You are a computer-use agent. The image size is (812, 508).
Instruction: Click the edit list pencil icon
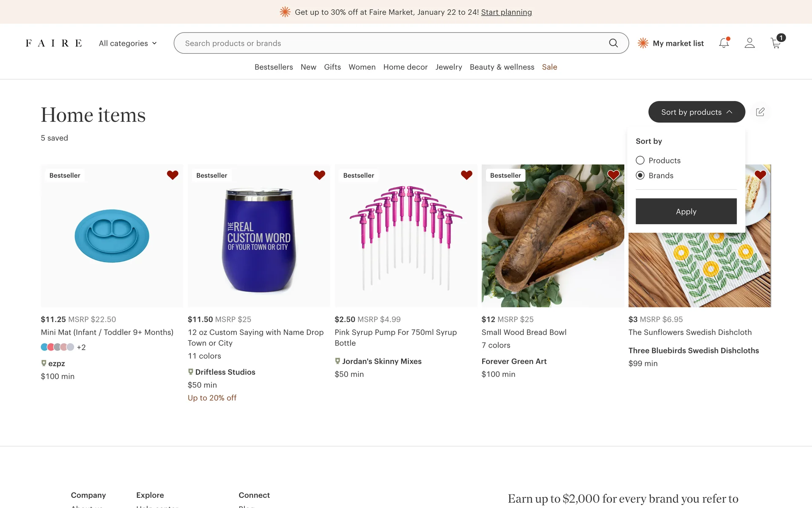tap(760, 112)
